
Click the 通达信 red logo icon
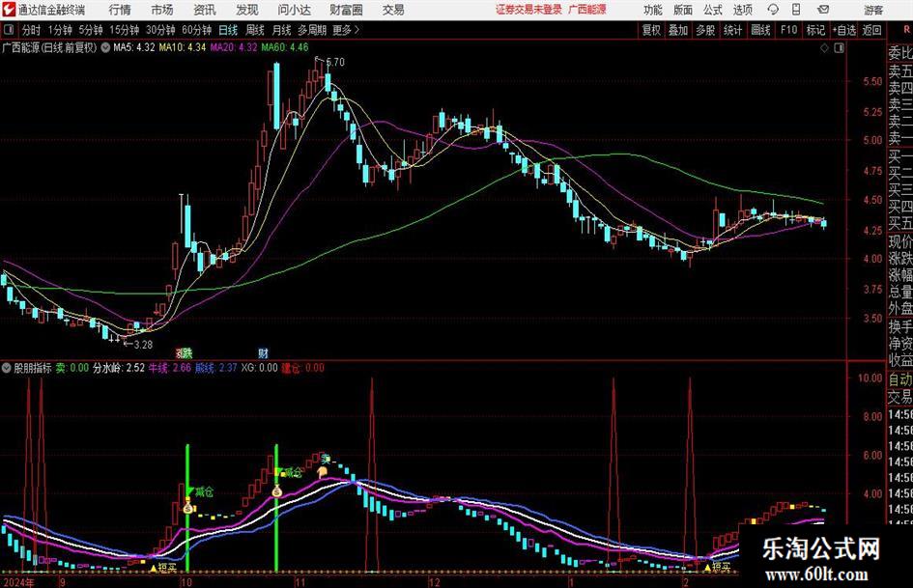(9, 10)
